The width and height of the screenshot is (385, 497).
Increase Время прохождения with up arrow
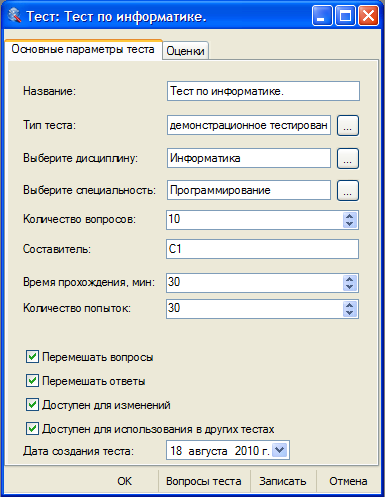pyautogui.click(x=349, y=279)
